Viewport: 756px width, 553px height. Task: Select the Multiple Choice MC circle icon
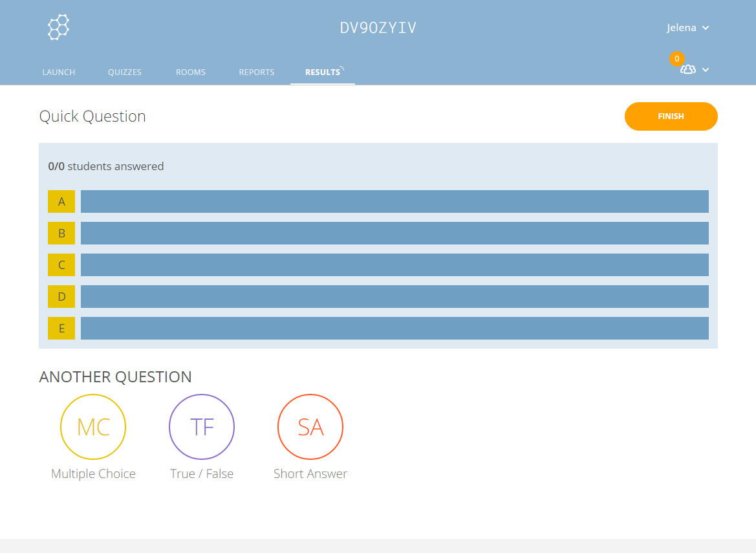93,427
